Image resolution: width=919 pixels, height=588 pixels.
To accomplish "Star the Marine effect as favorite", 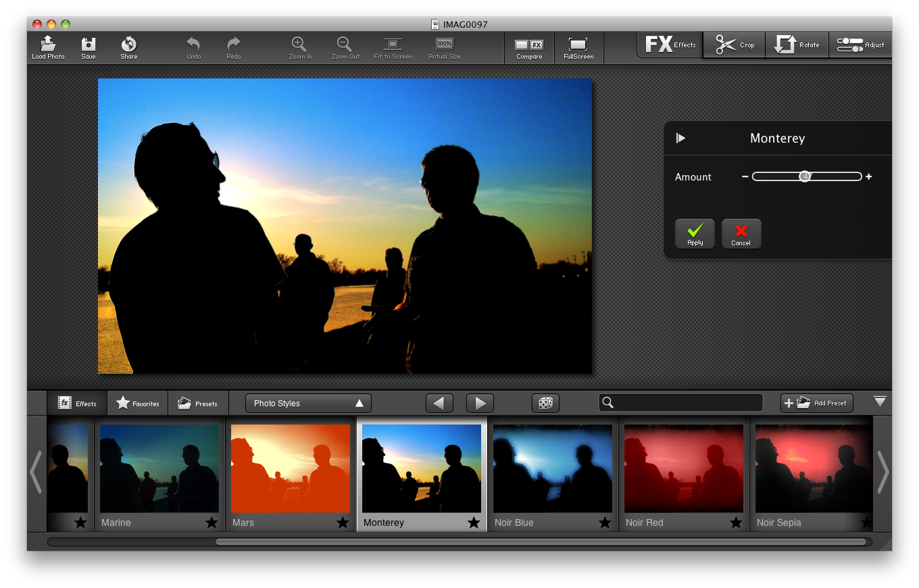I will pyautogui.click(x=211, y=522).
